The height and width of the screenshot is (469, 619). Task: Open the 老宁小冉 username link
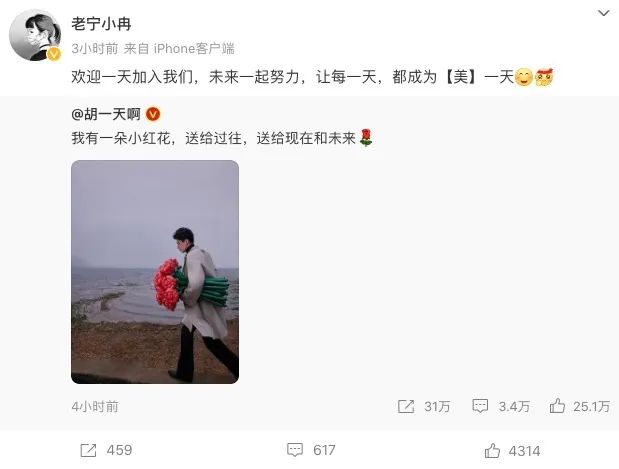pos(101,24)
